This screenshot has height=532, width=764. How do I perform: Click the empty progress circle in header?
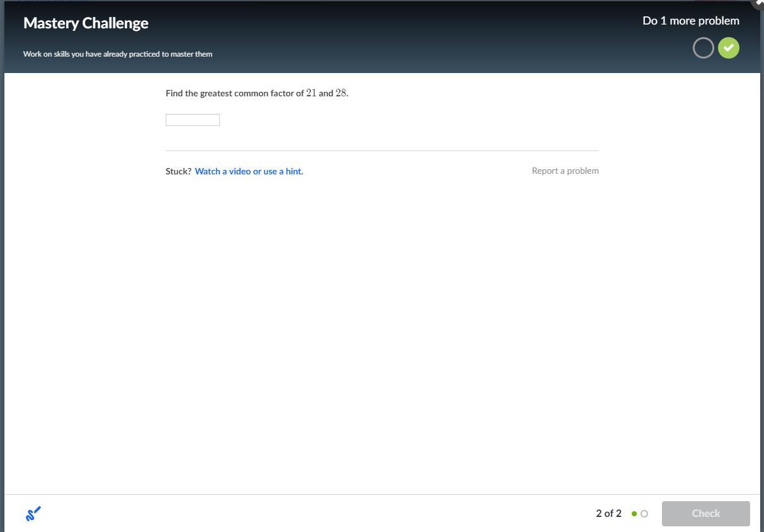pos(704,48)
